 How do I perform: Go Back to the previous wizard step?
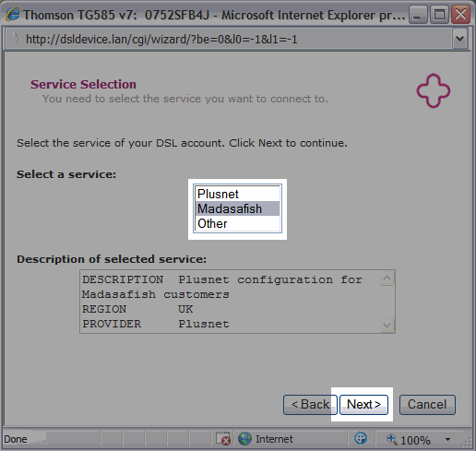[310, 405]
